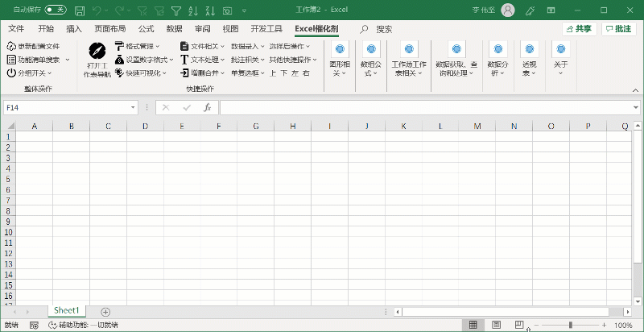Click the 数组公式 blue circle icon

371,49
